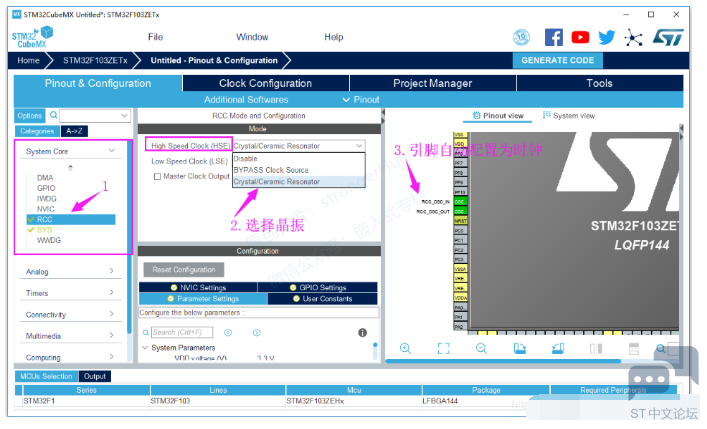
Task: Select RCC in the System Core list
Action: coord(71,219)
